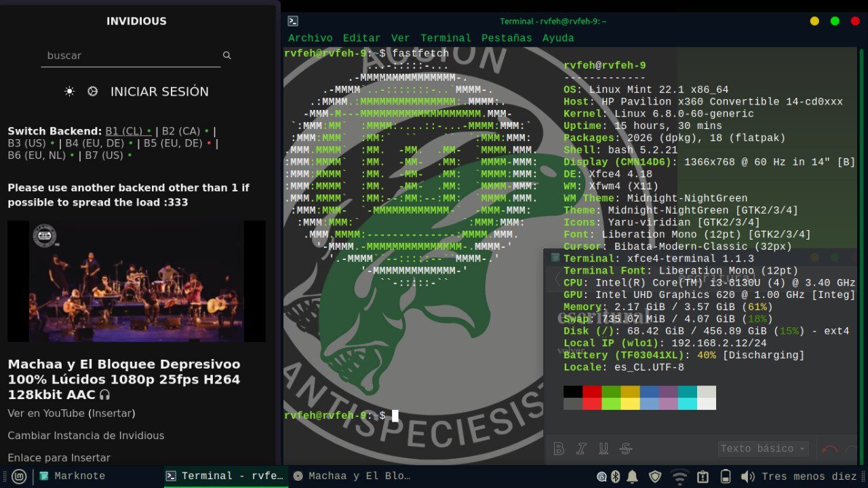Viewport: 868px width, 488px height.
Task: Open the Editar menu in Terminal
Action: (x=361, y=38)
